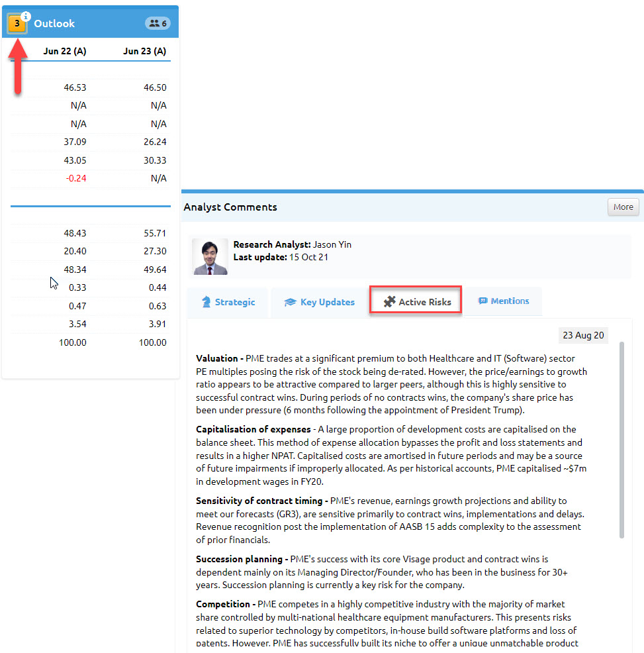Click the orange Outlook score badge showing 3
This screenshot has height=653, width=644.
coord(17,25)
